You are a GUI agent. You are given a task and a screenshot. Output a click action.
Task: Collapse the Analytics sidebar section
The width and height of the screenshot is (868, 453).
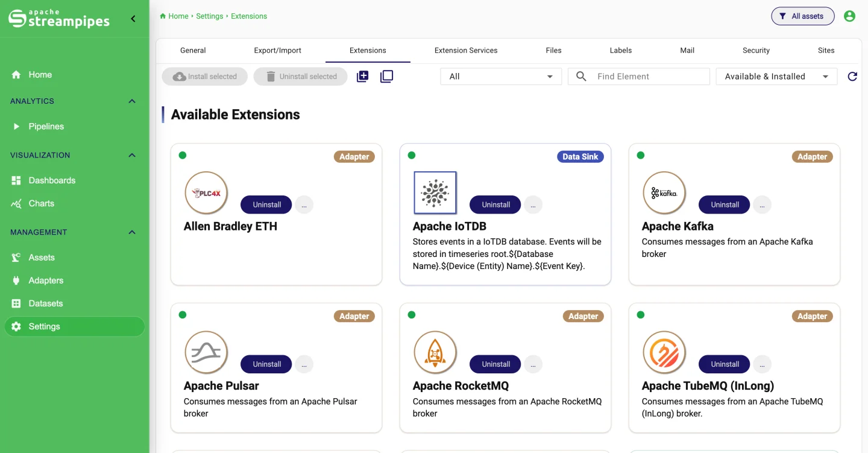(132, 101)
